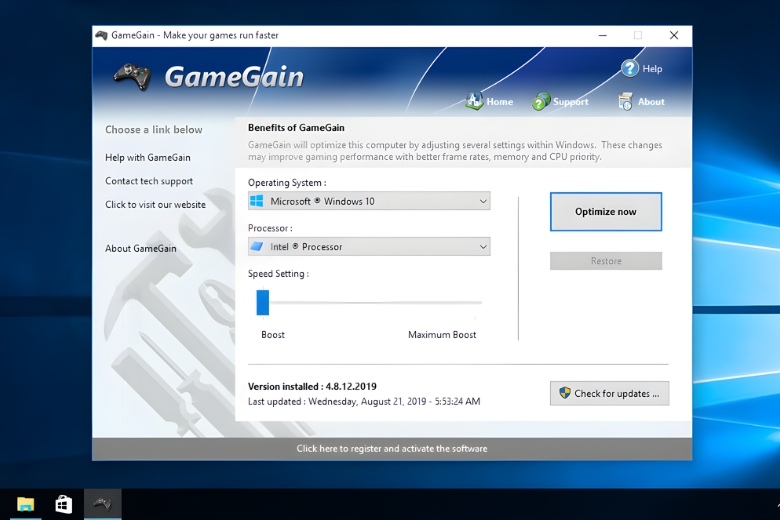Click the GameGain gamepad logo icon
The width and height of the screenshot is (780, 520).
[132, 76]
